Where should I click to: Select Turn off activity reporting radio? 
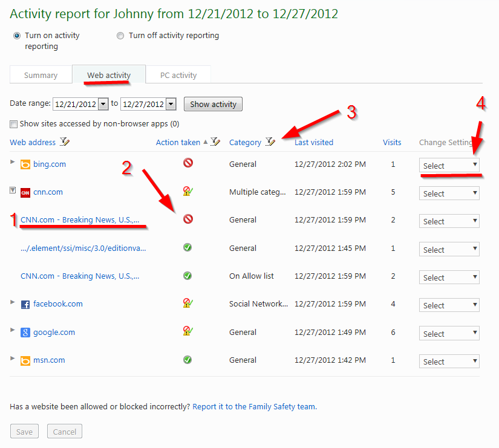point(120,36)
